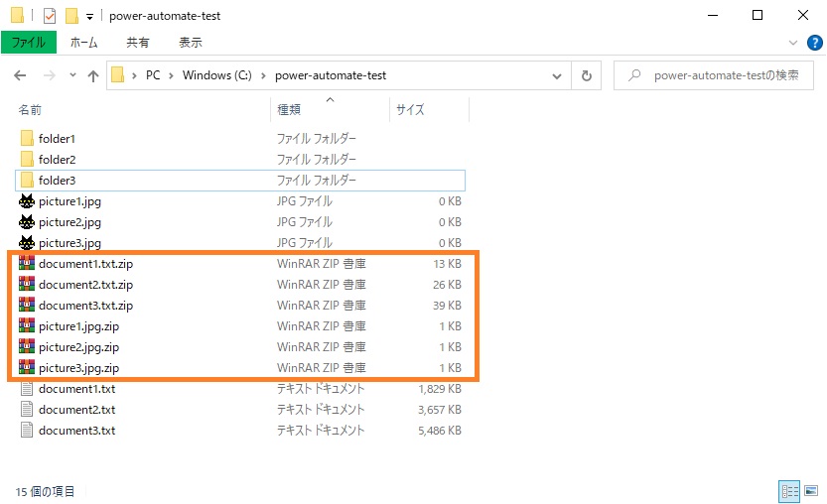Click the Properties checkmark icon in title bar
This screenshot has width=827, height=504.
[x=50, y=16]
